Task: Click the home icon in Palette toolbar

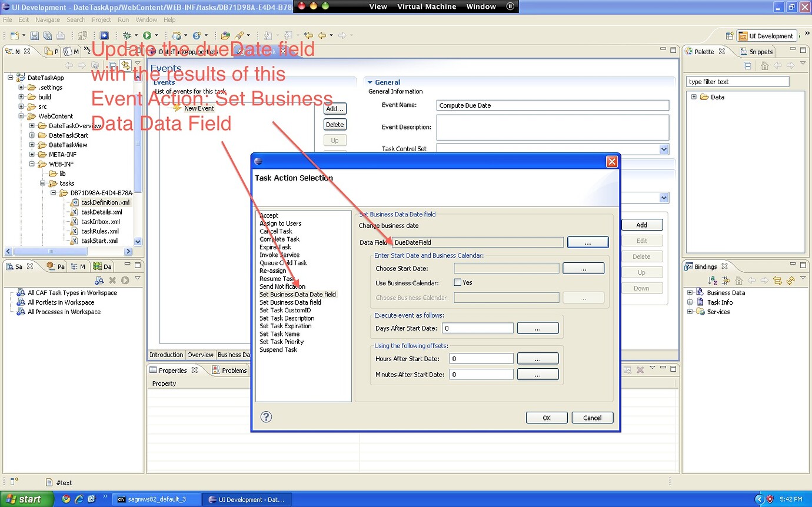Action: point(764,66)
